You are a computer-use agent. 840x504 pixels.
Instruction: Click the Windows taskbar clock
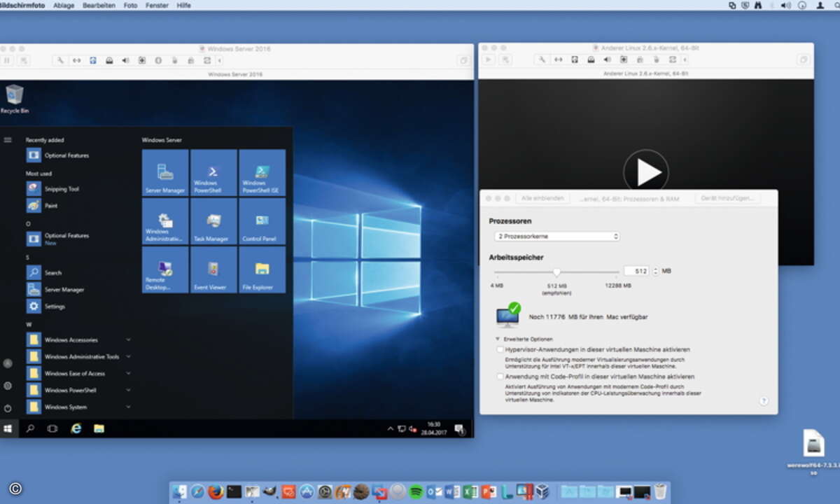coord(433,428)
